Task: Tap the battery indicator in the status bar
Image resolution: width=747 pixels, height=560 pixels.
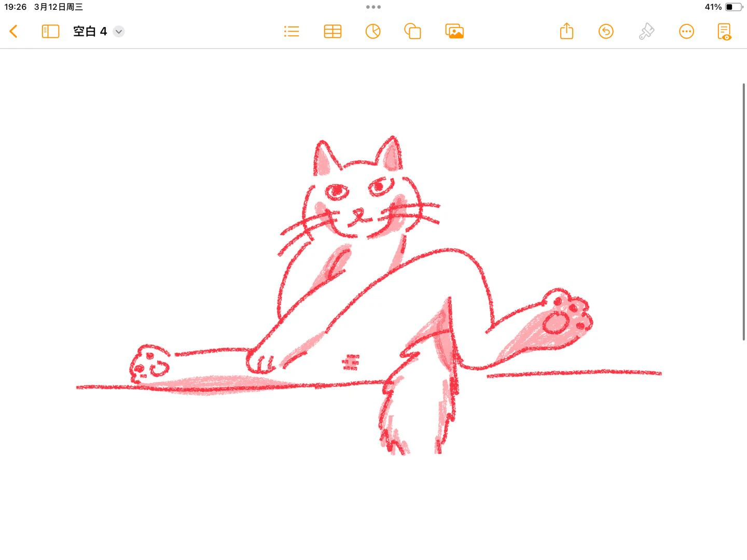Action: click(x=733, y=7)
